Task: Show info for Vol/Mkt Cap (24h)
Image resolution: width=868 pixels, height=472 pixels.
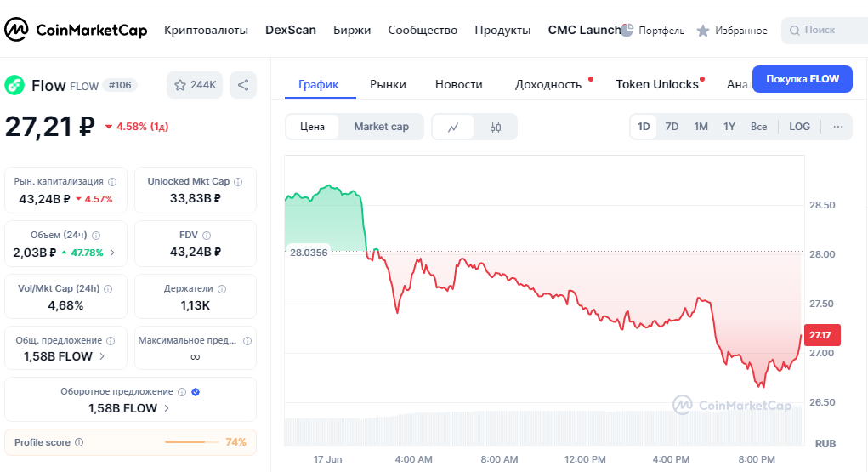Action: click(109, 289)
